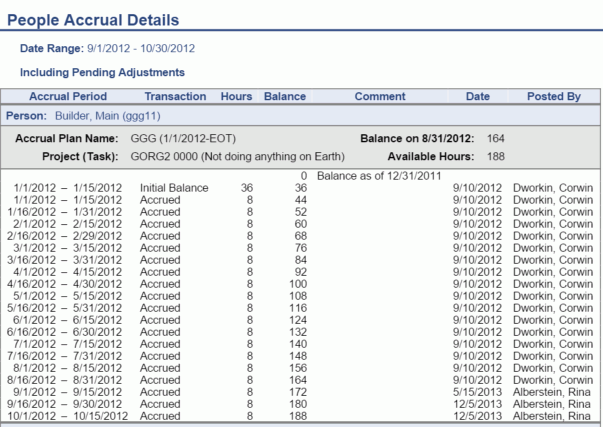This screenshot has height=427, width=603.
Task: Select the Date Range 9/1/2012 - 10/30/2012 text
Action: coord(107,48)
